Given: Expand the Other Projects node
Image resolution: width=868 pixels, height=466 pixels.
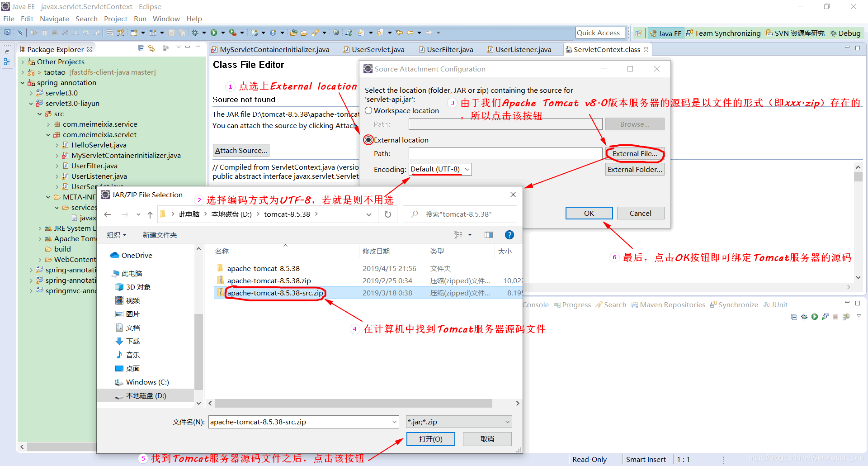Looking at the screenshot, I should [22, 62].
